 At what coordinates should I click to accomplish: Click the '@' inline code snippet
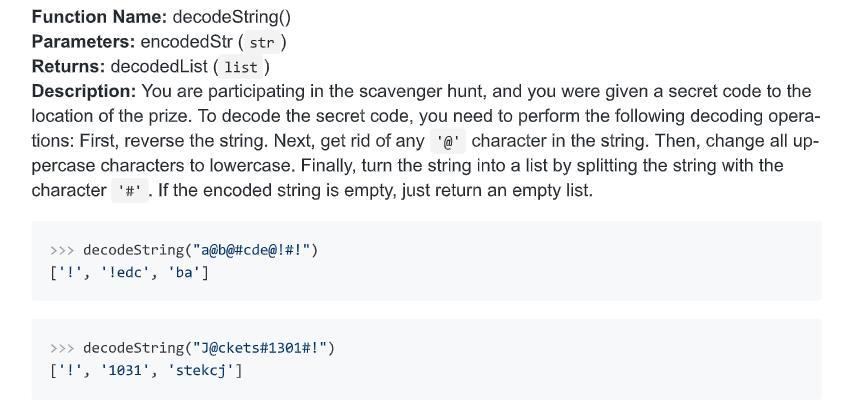pyautogui.click(x=447, y=141)
